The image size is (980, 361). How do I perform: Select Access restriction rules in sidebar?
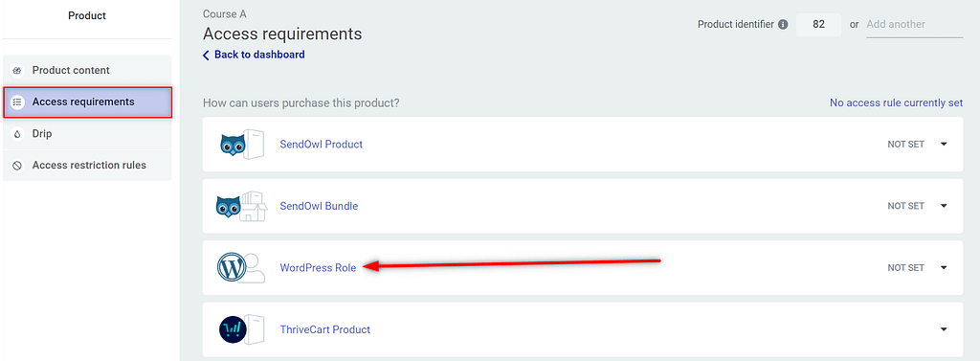click(x=87, y=166)
